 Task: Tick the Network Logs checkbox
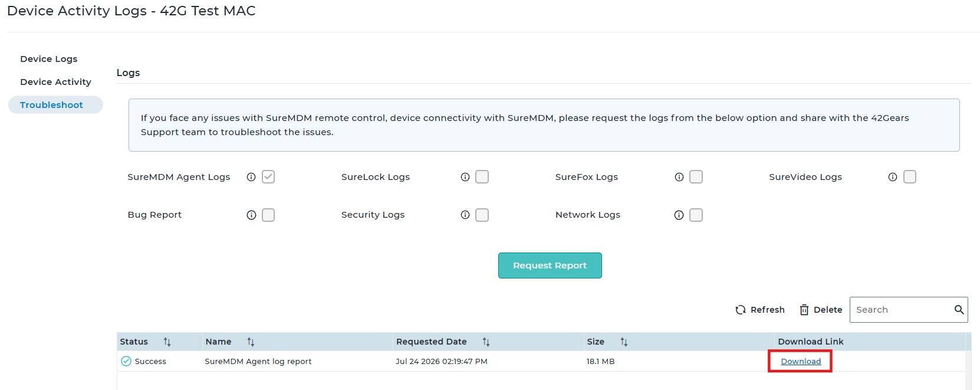pos(696,215)
